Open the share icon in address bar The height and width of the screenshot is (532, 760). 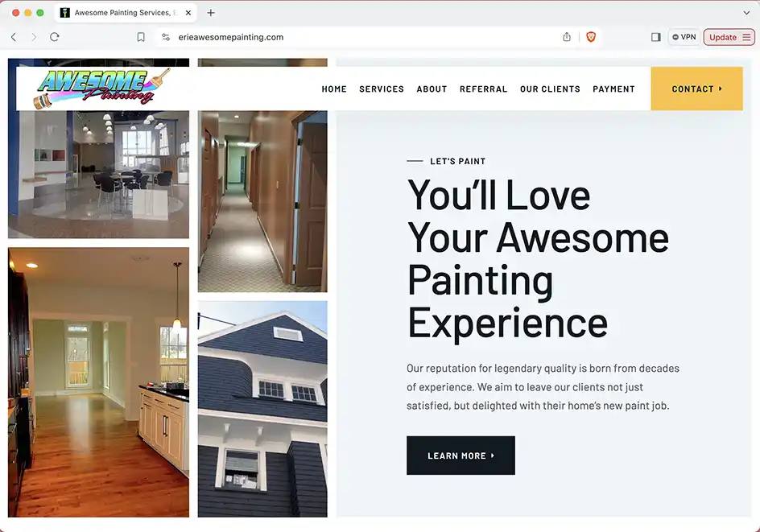pos(567,37)
